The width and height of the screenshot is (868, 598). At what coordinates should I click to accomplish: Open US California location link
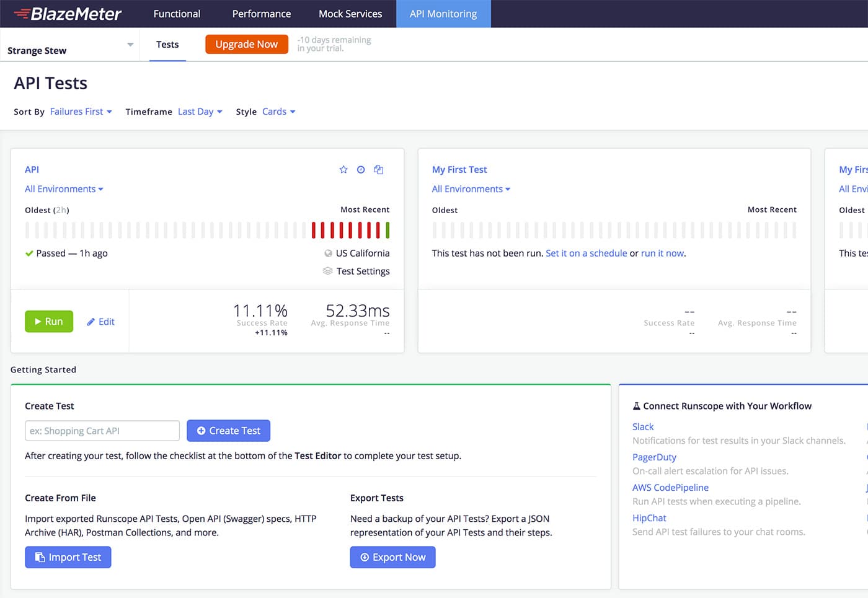coord(363,253)
